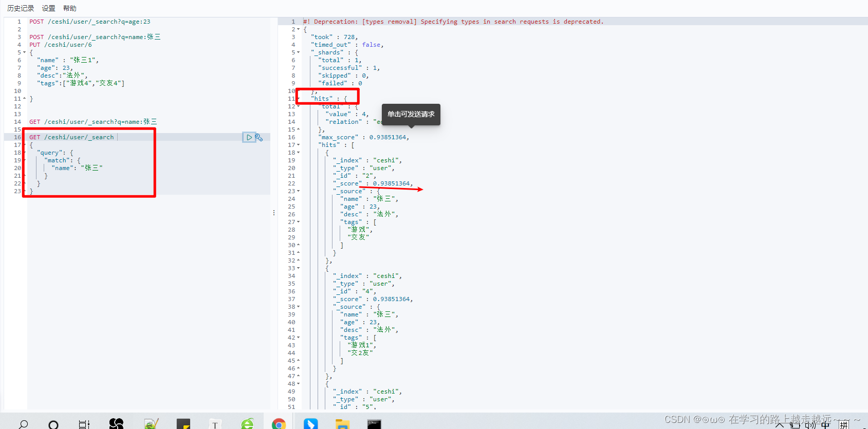This screenshot has width=868, height=429.
Task: Click the 拼 IME mode tray indicator
Action: 844,425
